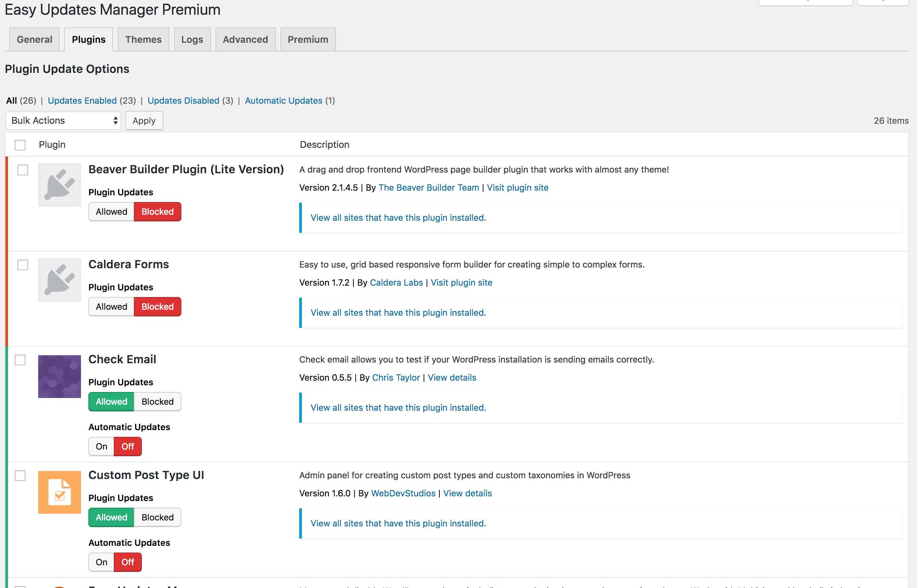Click the Beaver Builder plugin placeholder icon
Screen dimensions: 917x588
coord(60,185)
